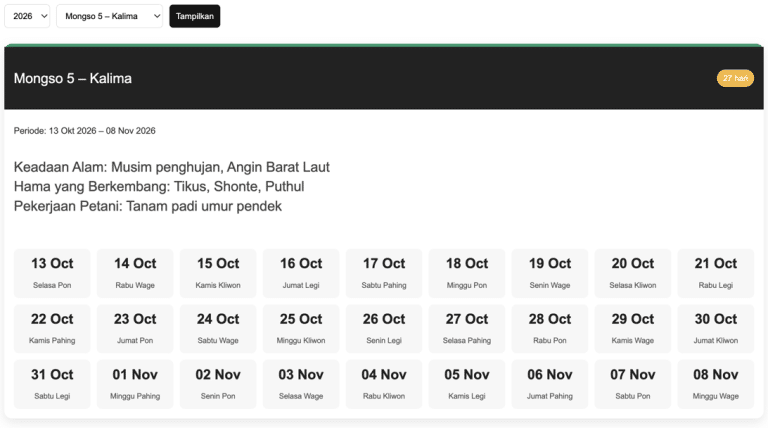Screen dimensions: 768x428
Task: Select the 14 Oct Rabu Wage card
Action: point(135,273)
